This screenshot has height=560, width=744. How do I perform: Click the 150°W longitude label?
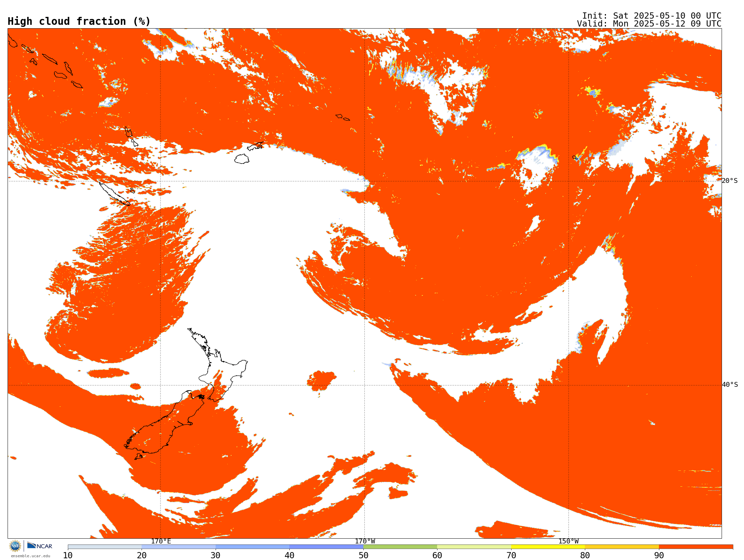[x=569, y=541]
